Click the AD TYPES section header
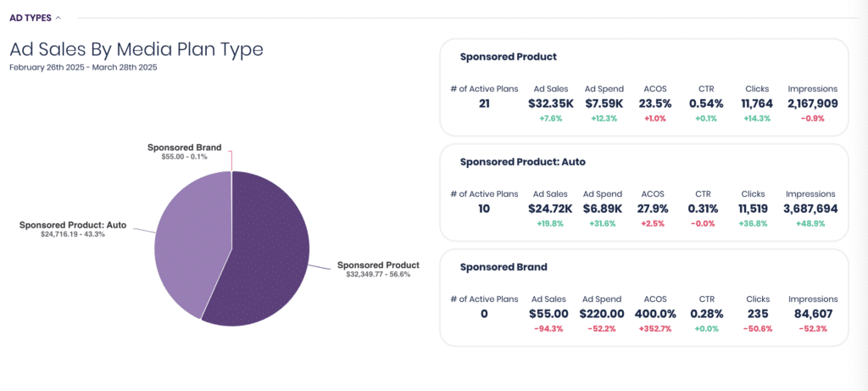Screen dimensions: 868x391 tap(31, 18)
